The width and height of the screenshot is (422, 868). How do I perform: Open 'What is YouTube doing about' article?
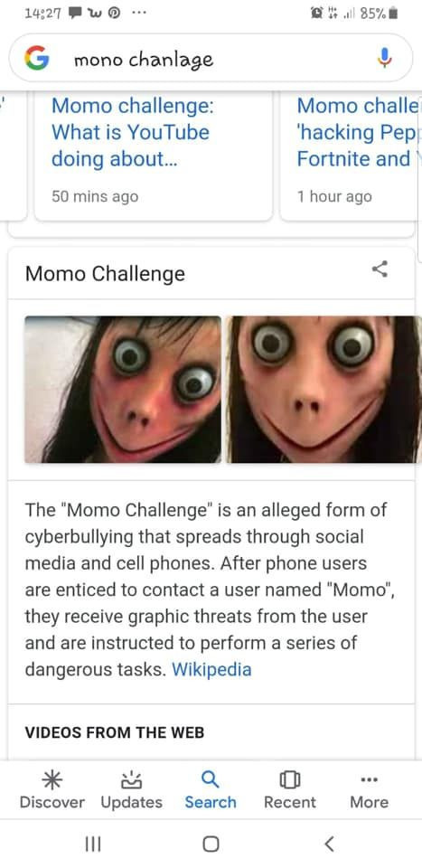(132, 132)
